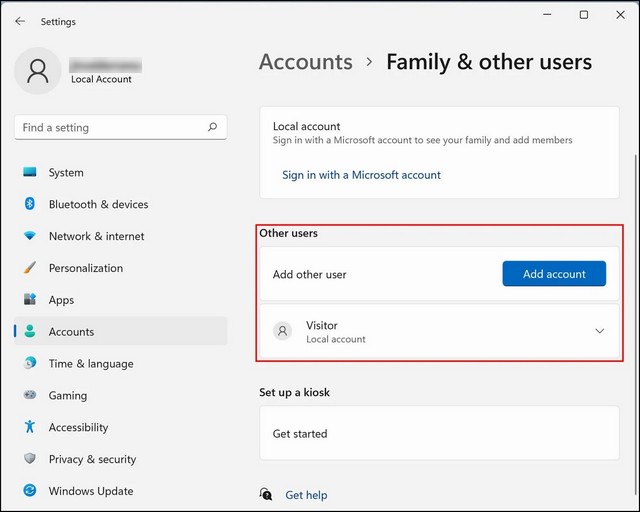Open the Get help link

coord(306,495)
